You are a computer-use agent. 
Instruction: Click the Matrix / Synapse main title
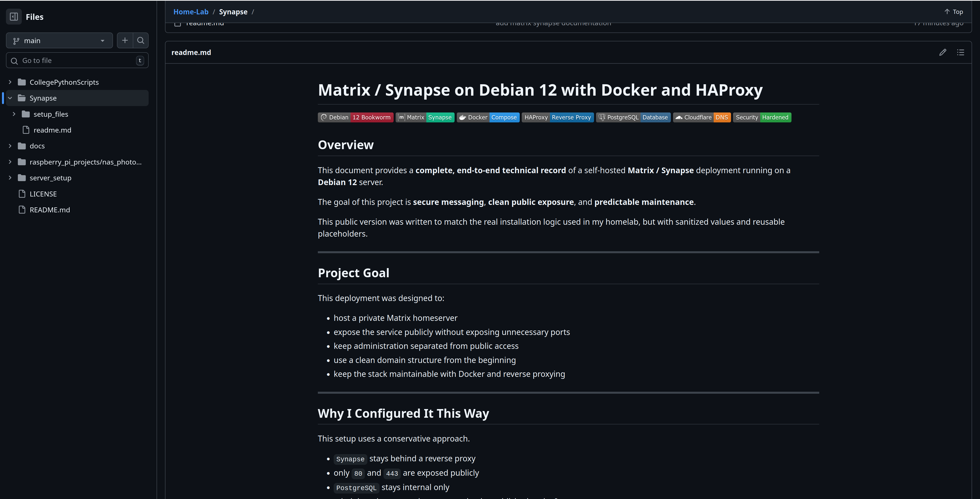[x=540, y=90]
